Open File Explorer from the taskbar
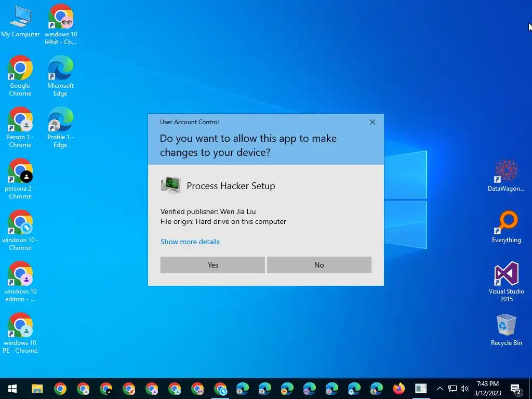The width and height of the screenshot is (532, 399). pyautogui.click(x=37, y=389)
